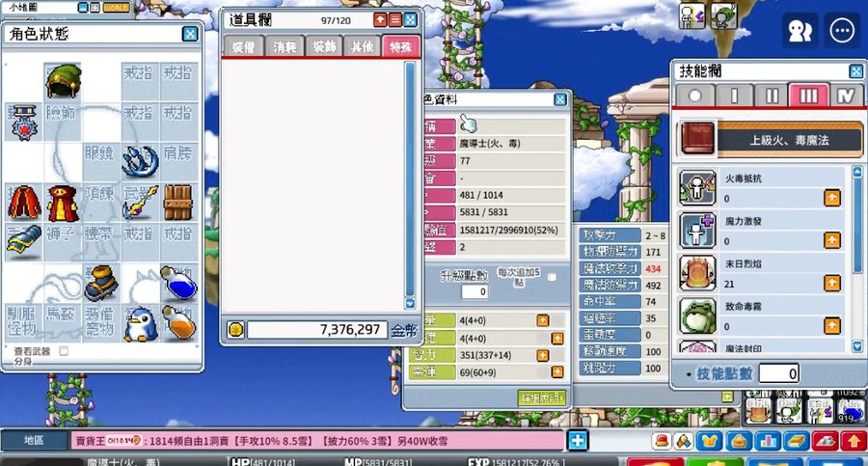Click the penguin pet icon
This screenshot has height=466, width=868.
pyautogui.click(x=140, y=323)
